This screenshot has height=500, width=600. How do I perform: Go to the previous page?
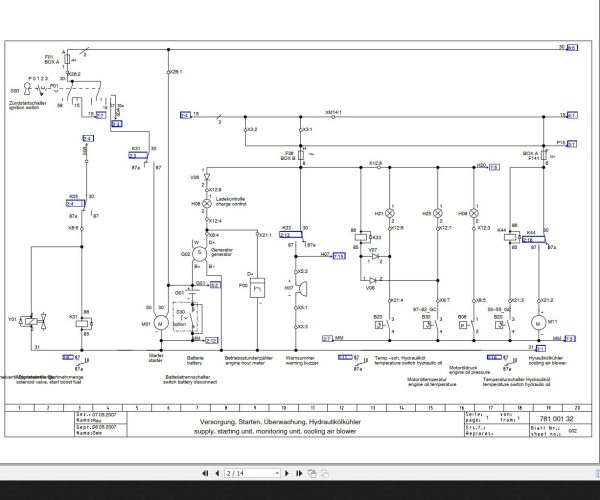217,473
